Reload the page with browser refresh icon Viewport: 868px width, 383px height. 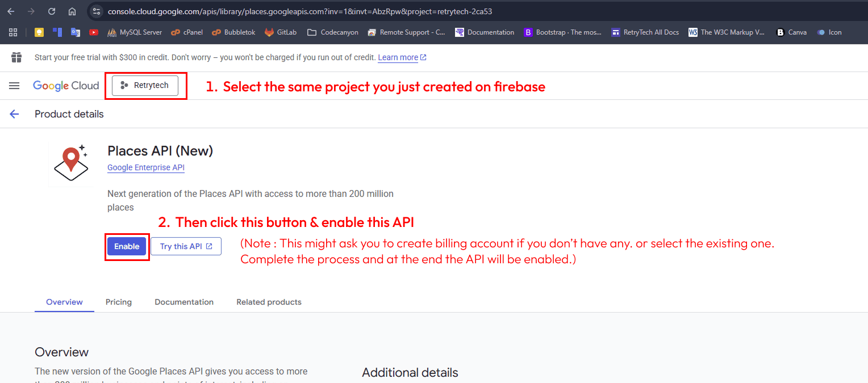tap(52, 11)
